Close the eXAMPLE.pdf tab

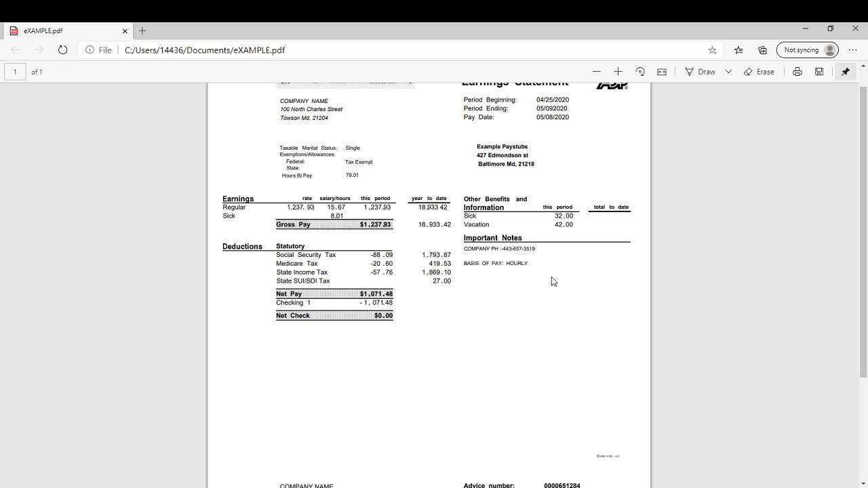click(x=125, y=30)
